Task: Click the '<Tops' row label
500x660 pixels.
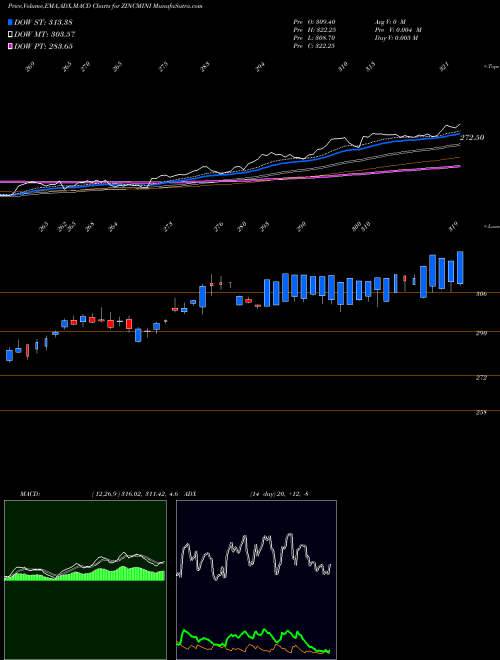Action: pos(492,67)
